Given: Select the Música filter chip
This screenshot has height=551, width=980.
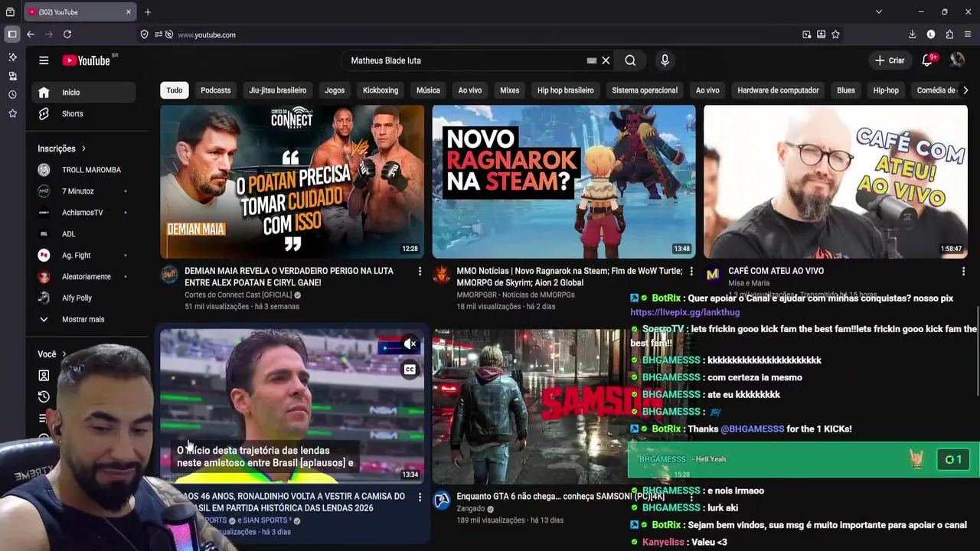Looking at the screenshot, I should 428,90.
